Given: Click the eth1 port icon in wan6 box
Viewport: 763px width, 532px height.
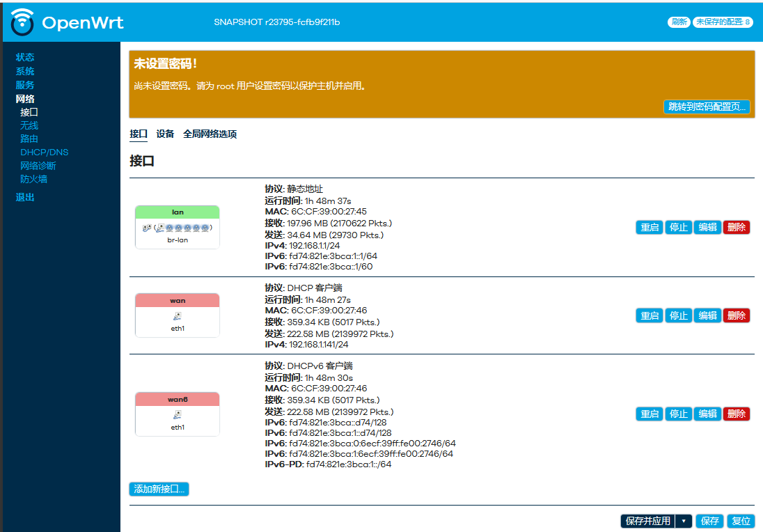Looking at the screenshot, I should point(178,415).
